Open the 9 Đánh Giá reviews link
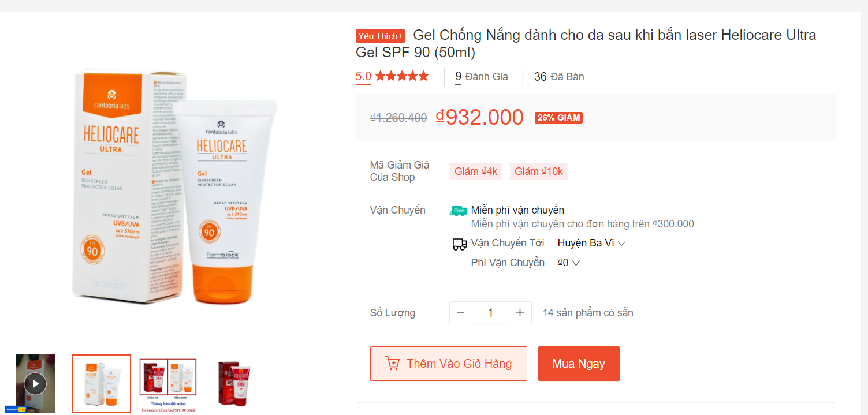This screenshot has width=868, height=415. 481,76
